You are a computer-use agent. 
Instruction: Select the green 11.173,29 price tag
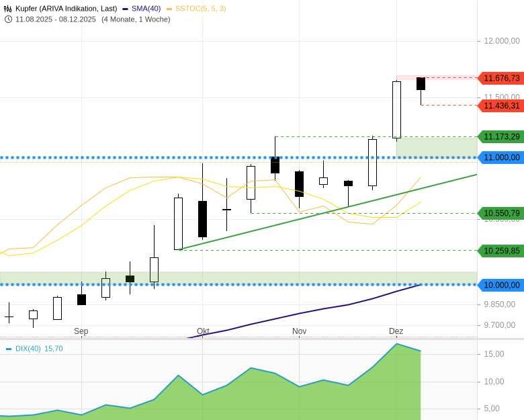[x=501, y=136]
